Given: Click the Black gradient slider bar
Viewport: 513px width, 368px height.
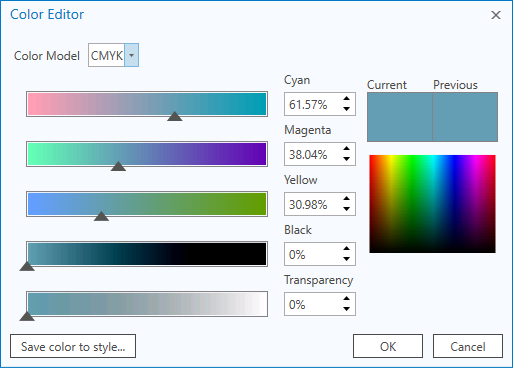Looking at the screenshot, I should click(147, 254).
